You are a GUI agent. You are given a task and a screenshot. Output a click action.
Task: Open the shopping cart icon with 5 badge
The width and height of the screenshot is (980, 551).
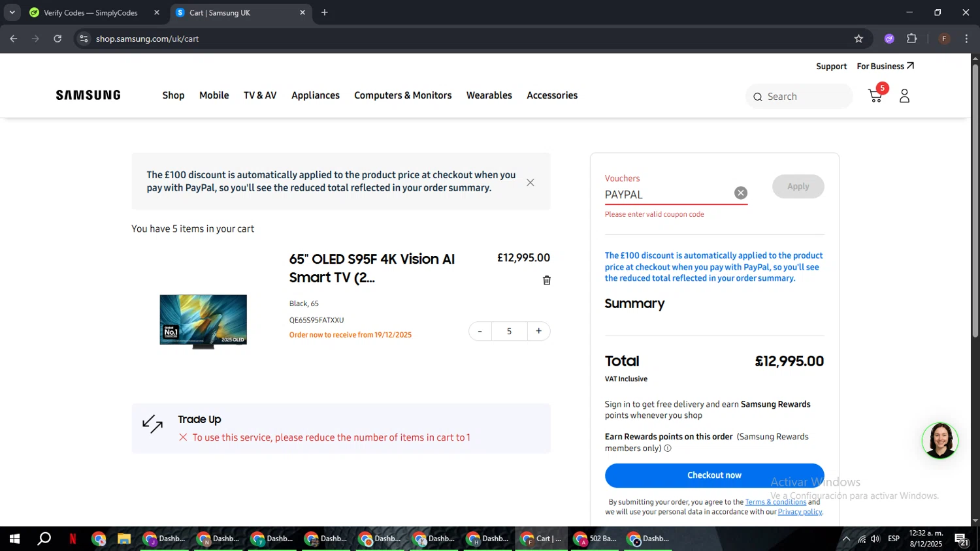(877, 95)
